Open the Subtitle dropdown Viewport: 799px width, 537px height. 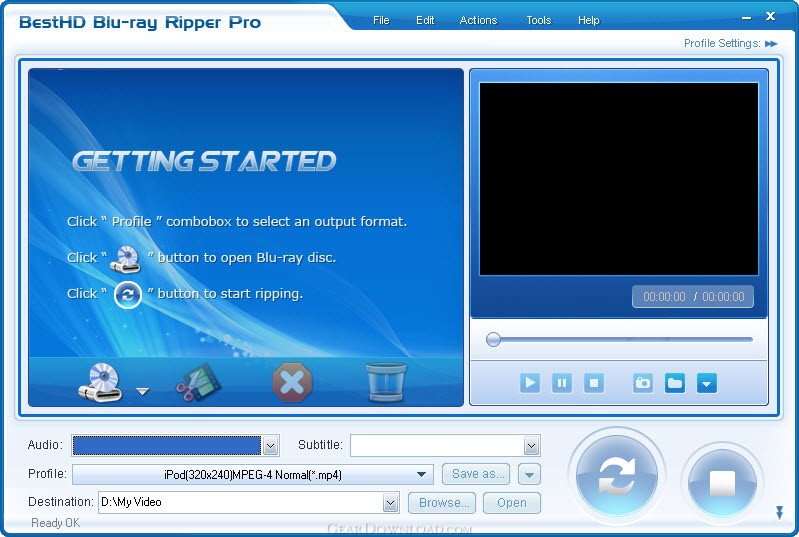pyautogui.click(x=531, y=446)
